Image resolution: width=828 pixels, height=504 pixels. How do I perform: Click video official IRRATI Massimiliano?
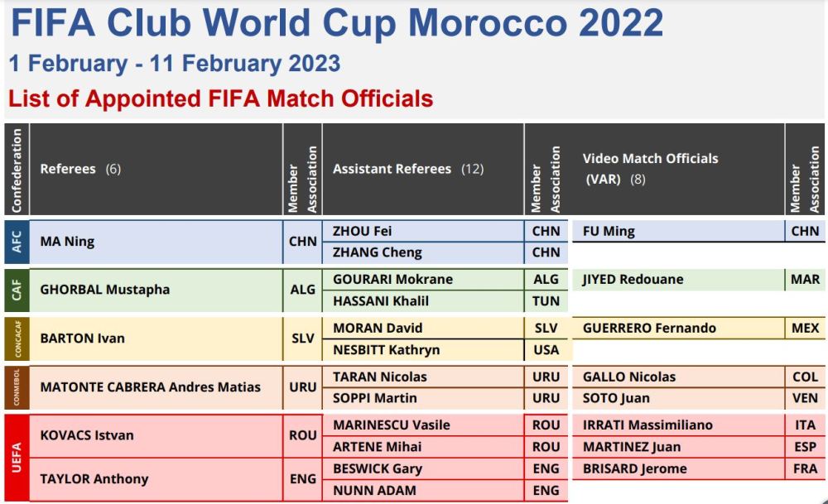(647, 425)
